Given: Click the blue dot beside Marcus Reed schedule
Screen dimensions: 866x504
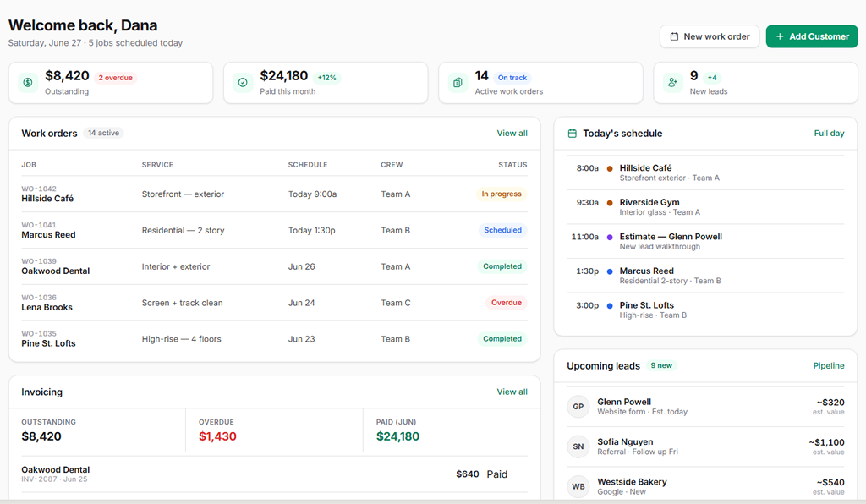Looking at the screenshot, I should pos(610,271).
